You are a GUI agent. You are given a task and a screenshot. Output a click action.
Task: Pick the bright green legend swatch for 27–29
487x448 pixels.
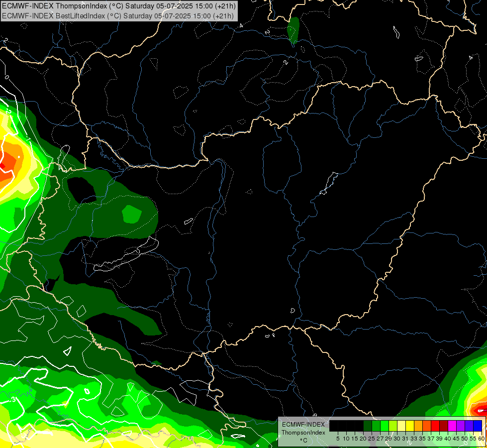coord(385,426)
